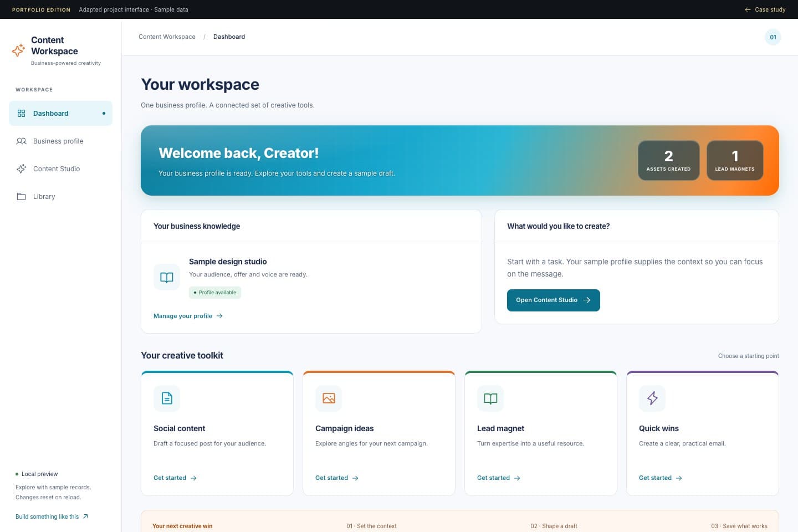Open the Case study link
The width and height of the screenshot is (798, 532).
[765, 9]
